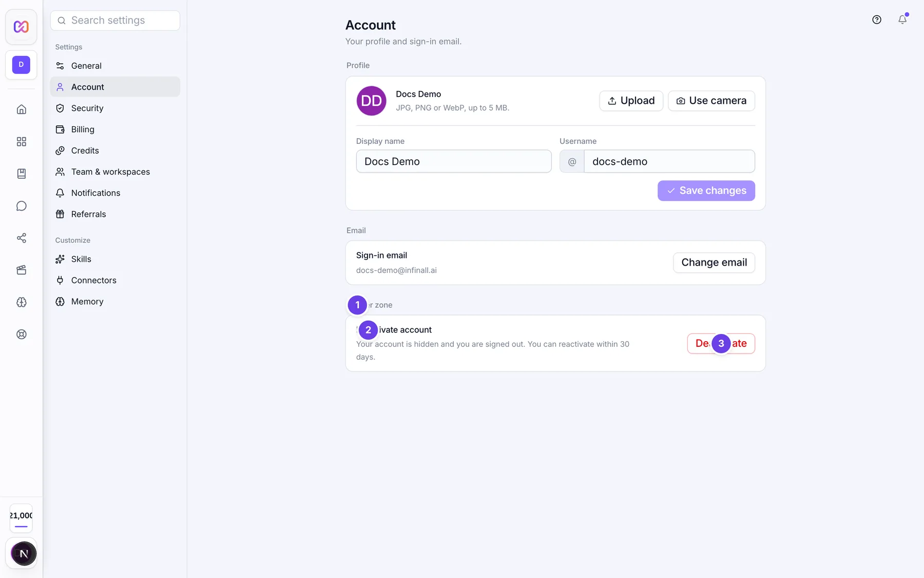Click the Use camera button

pos(711,101)
